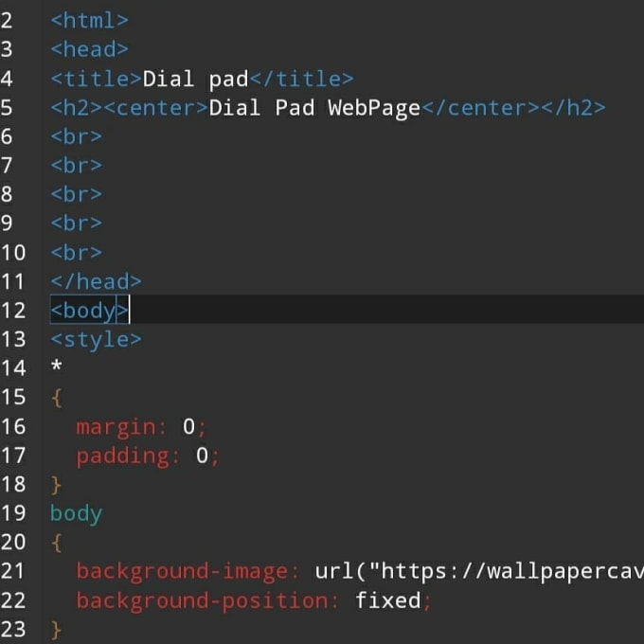The image size is (644, 644).
Task: Click the opening head tag on line 3
Action: [x=89, y=49]
